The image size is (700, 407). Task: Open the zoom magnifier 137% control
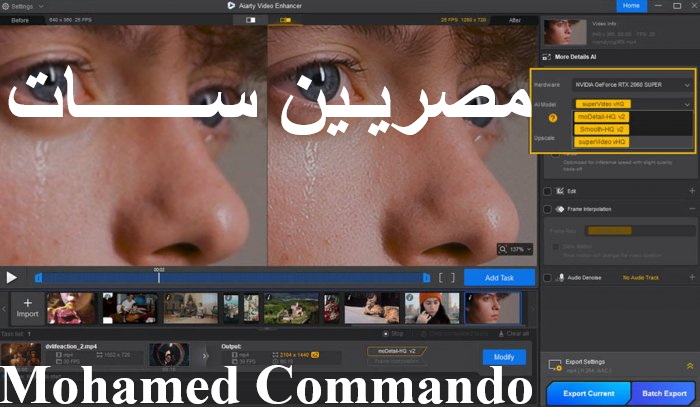[x=513, y=249]
